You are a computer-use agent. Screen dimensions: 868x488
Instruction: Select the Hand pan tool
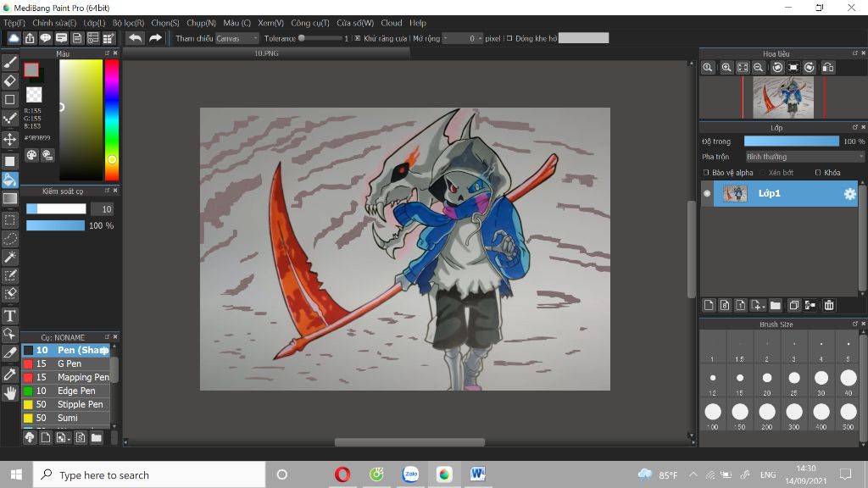[x=10, y=393]
